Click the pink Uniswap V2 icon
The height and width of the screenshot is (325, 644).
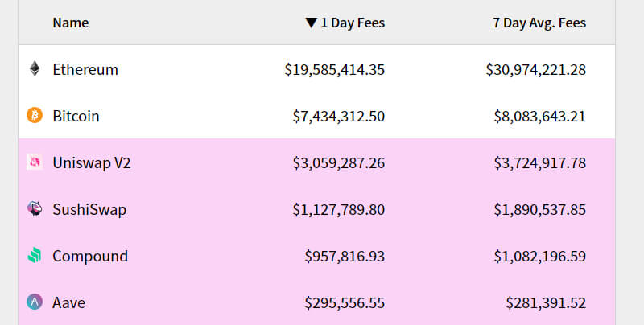[34, 162]
